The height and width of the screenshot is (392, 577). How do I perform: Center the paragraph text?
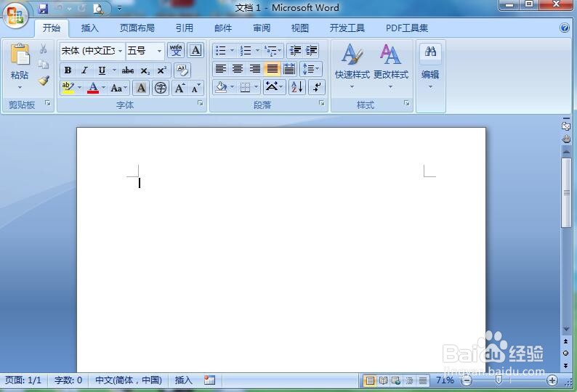238,69
